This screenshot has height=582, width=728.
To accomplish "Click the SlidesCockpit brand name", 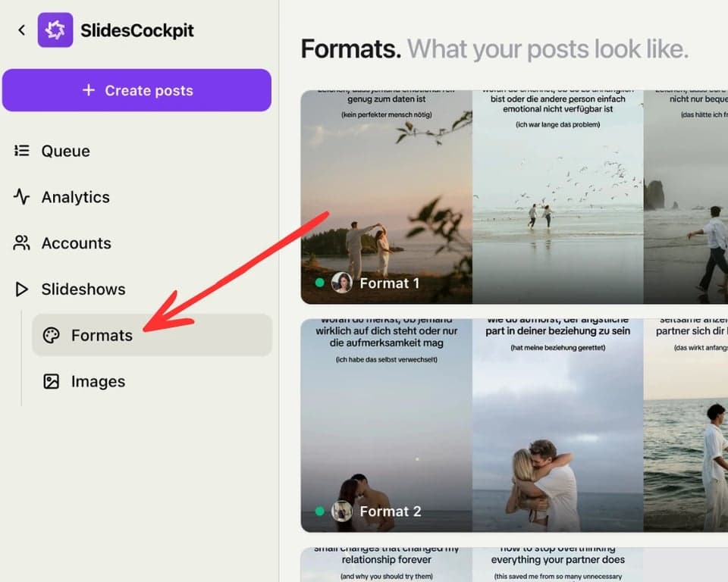I will coord(137,30).
